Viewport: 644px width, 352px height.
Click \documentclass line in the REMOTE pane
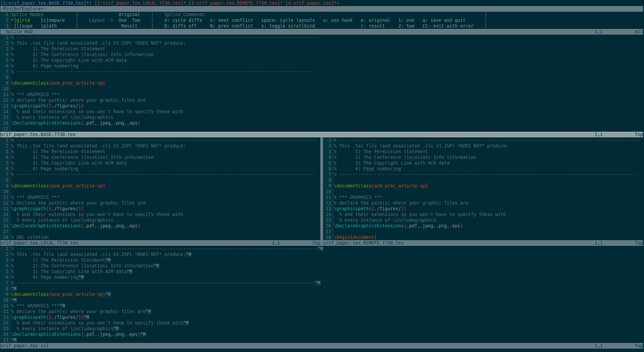coord(381,186)
